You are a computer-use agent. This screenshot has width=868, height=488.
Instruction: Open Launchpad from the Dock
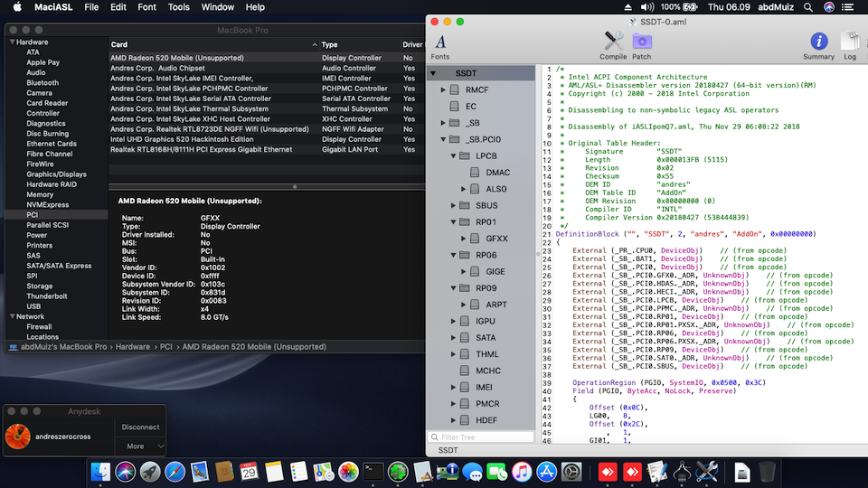150,472
